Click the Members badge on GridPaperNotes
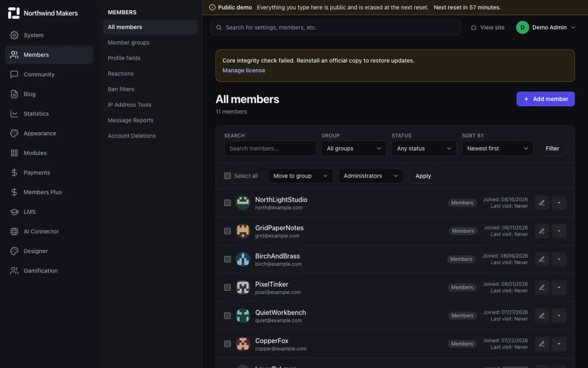This screenshot has width=588, height=368. (x=463, y=231)
